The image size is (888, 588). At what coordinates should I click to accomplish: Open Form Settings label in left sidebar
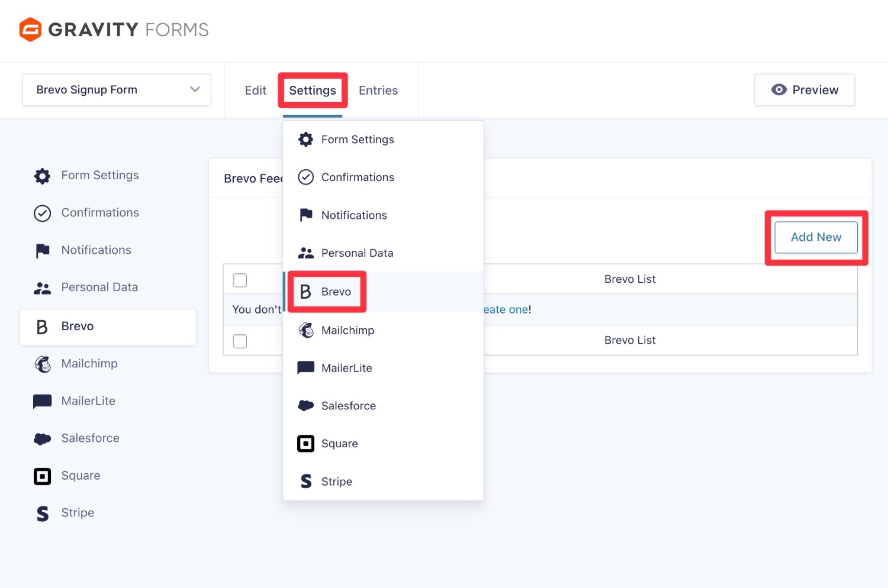coord(100,175)
